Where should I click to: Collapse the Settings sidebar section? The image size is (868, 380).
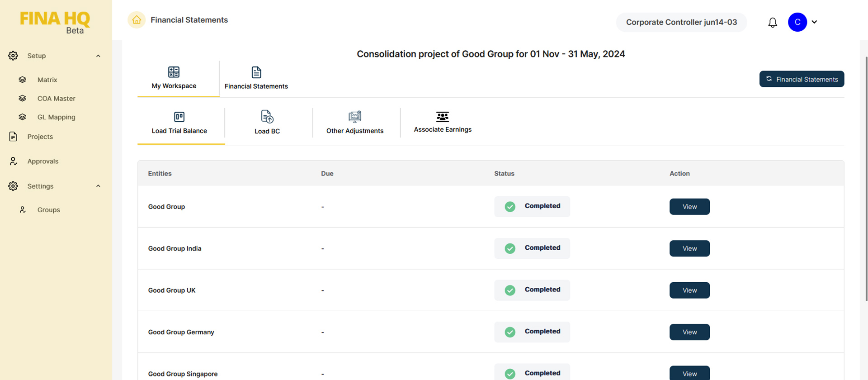[98, 186]
